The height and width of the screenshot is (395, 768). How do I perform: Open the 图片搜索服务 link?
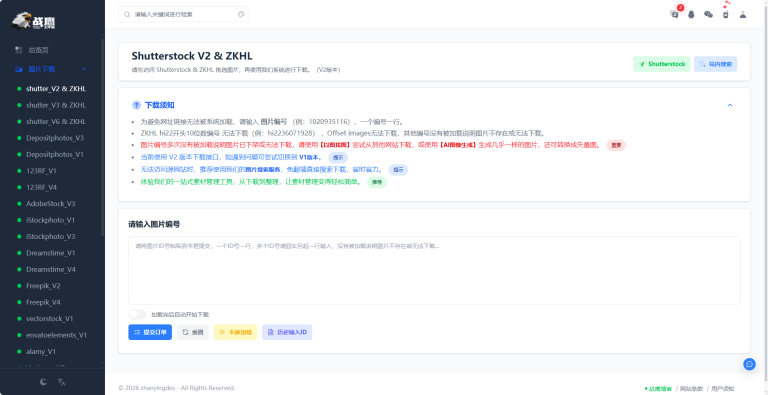[263, 170]
